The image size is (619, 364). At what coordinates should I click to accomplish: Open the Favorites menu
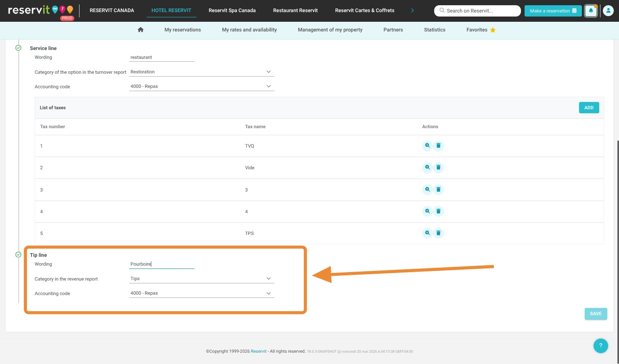point(477,30)
